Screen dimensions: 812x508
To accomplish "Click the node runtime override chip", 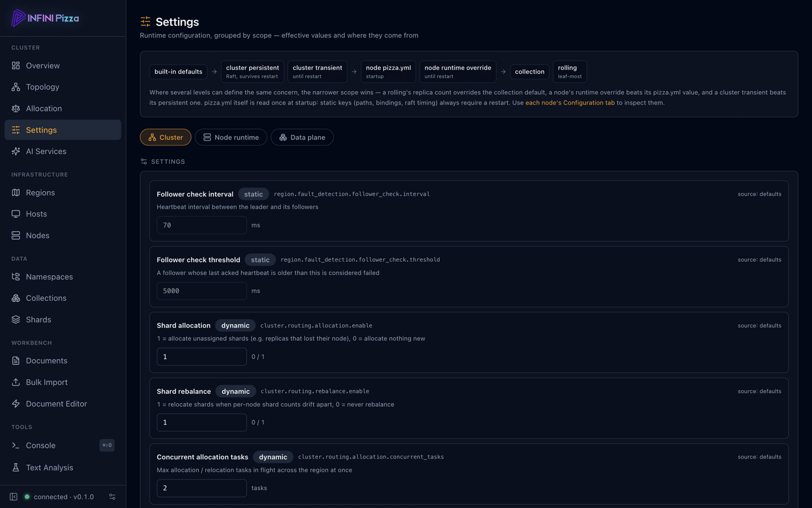I will point(458,72).
